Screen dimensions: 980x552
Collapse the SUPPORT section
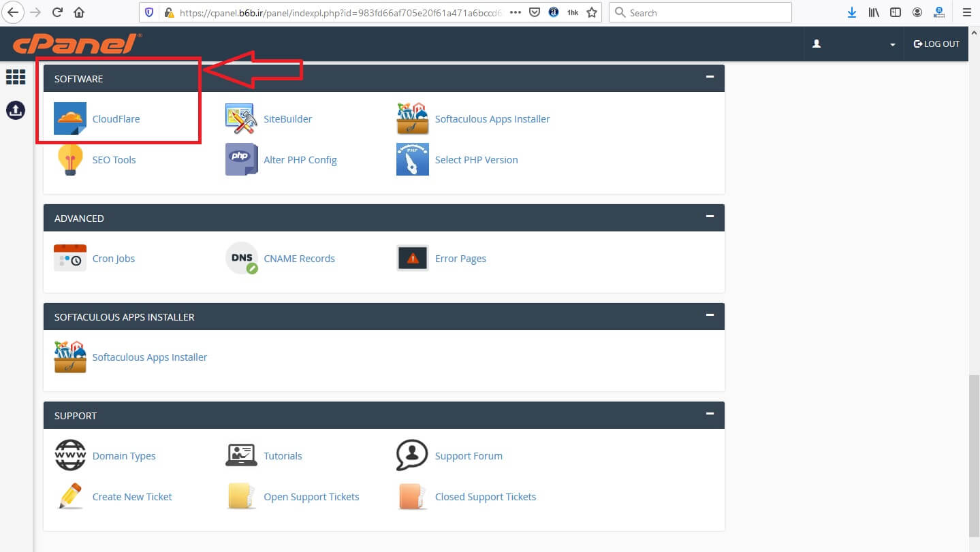click(x=710, y=414)
